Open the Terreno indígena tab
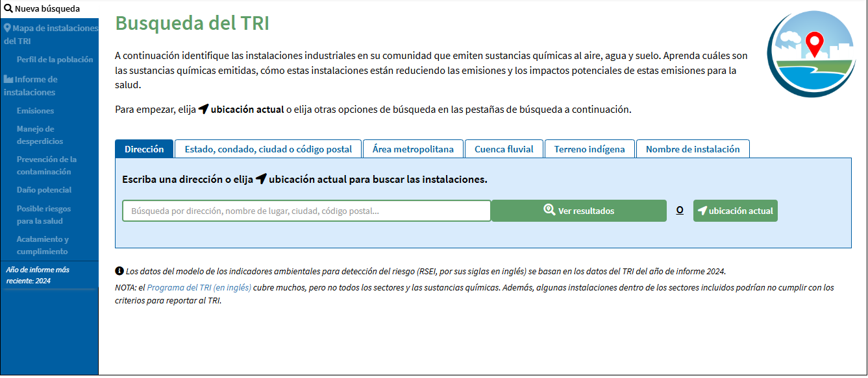Screen dimensions: 868x378 (x=589, y=148)
